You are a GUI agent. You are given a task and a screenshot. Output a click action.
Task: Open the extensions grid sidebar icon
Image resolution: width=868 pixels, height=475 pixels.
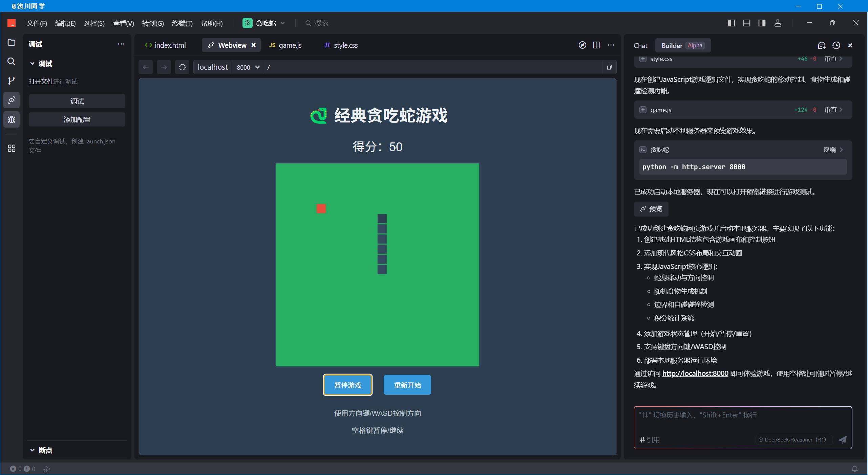click(x=12, y=148)
